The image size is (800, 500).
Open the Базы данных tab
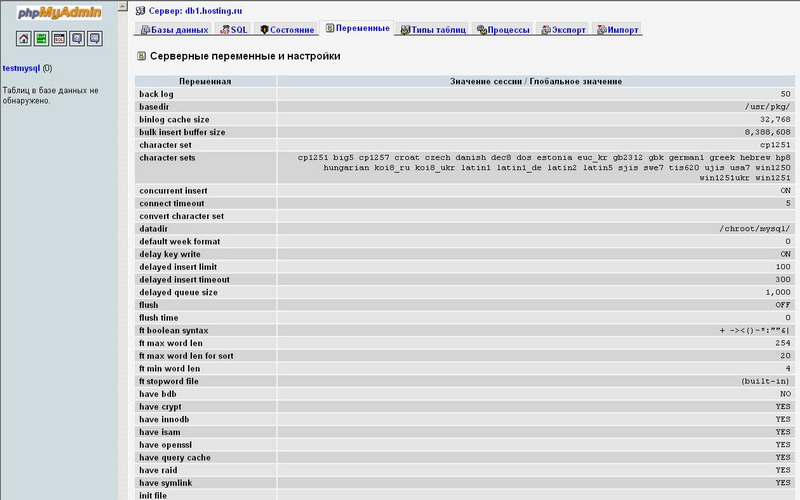pyautogui.click(x=174, y=30)
